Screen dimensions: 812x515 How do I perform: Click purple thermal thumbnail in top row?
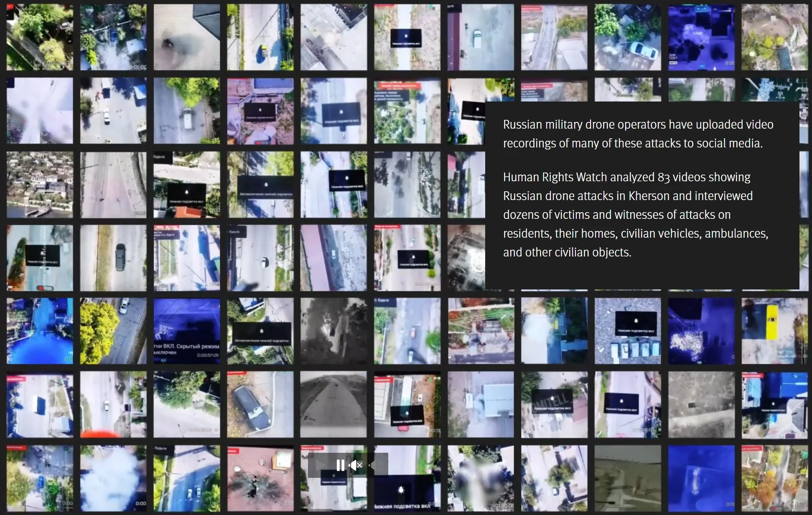coord(701,38)
